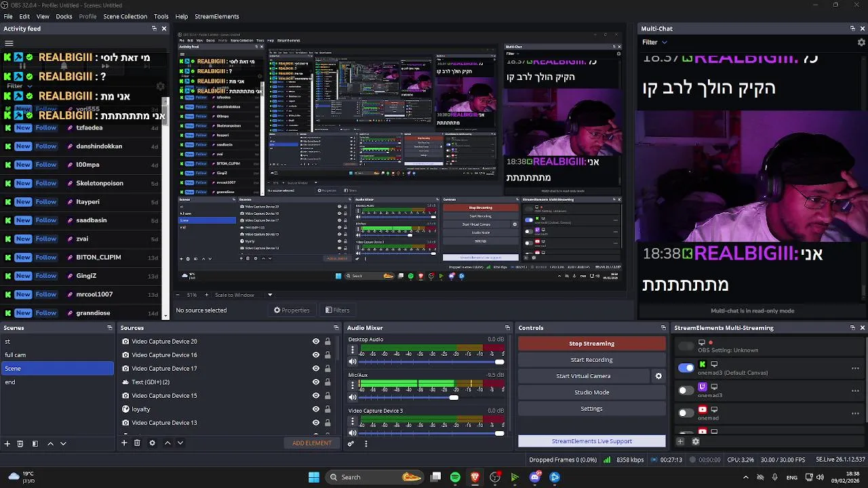Click ADD ELEMENT button in Sources

point(312,443)
